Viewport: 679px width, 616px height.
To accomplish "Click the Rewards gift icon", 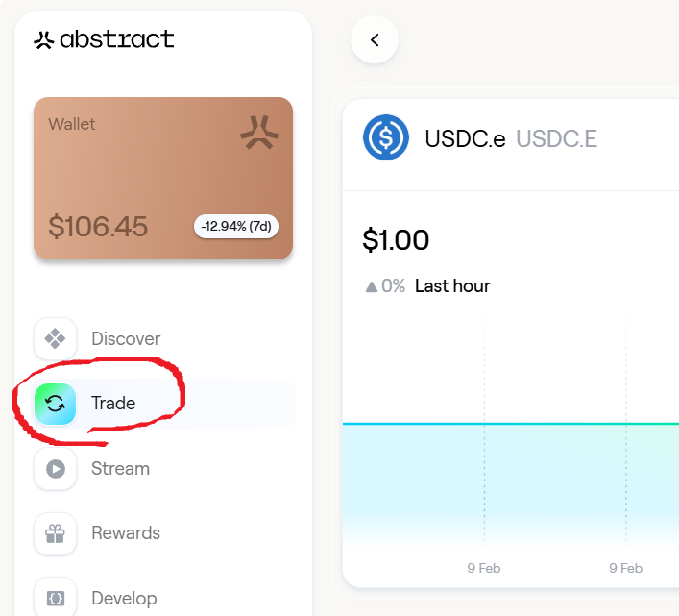I will click(x=56, y=533).
